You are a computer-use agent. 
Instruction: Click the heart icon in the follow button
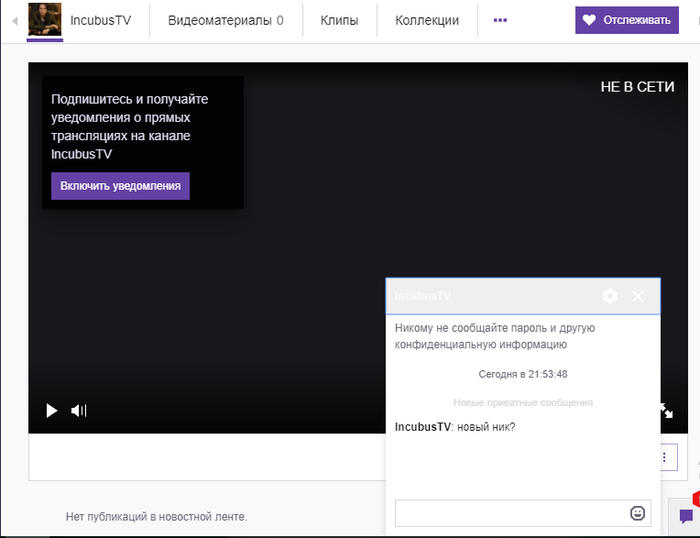(589, 20)
